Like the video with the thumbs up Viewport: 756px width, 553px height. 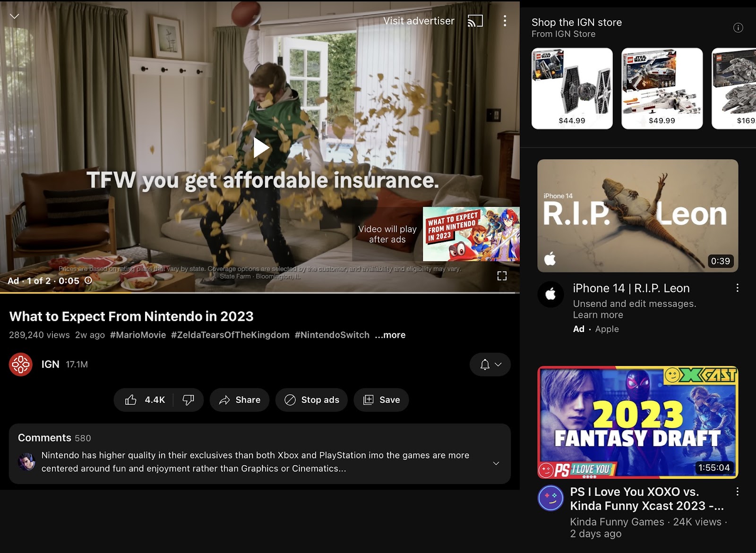click(x=145, y=400)
